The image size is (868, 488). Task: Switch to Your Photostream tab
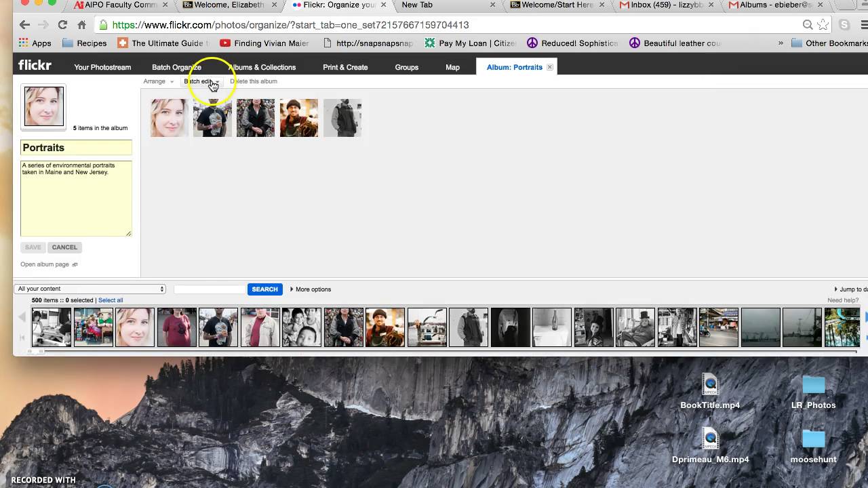pyautogui.click(x=102, y=67)
